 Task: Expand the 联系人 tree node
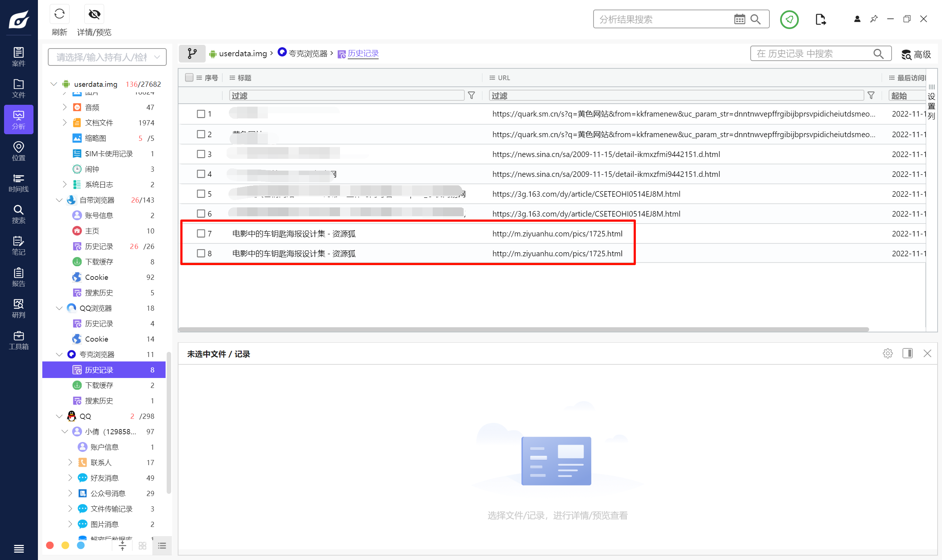pos(70,462)
